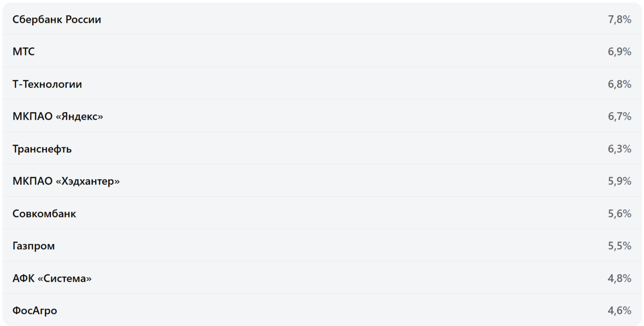Screen dimensions: 644x326
Task: Click the 5,6% Совкомбанк share
Action: click(x=619, y=214)
